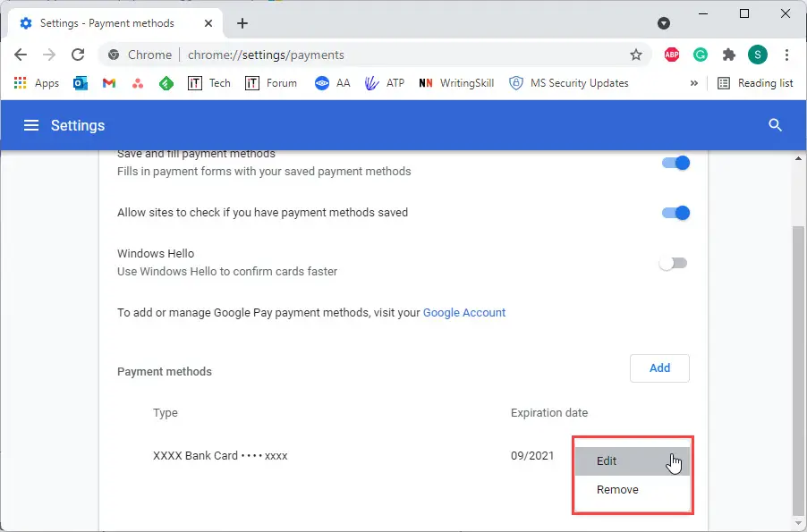Select the Settings - Payment methods tab
Screen dimensions: 807x532
115,23
